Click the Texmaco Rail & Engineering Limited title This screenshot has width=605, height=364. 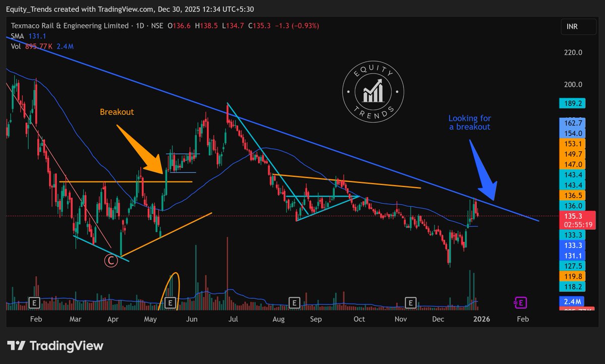70,25
